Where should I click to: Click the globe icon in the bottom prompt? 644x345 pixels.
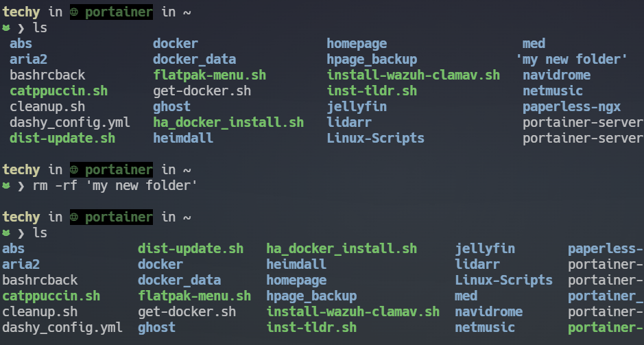pos(75,217)
